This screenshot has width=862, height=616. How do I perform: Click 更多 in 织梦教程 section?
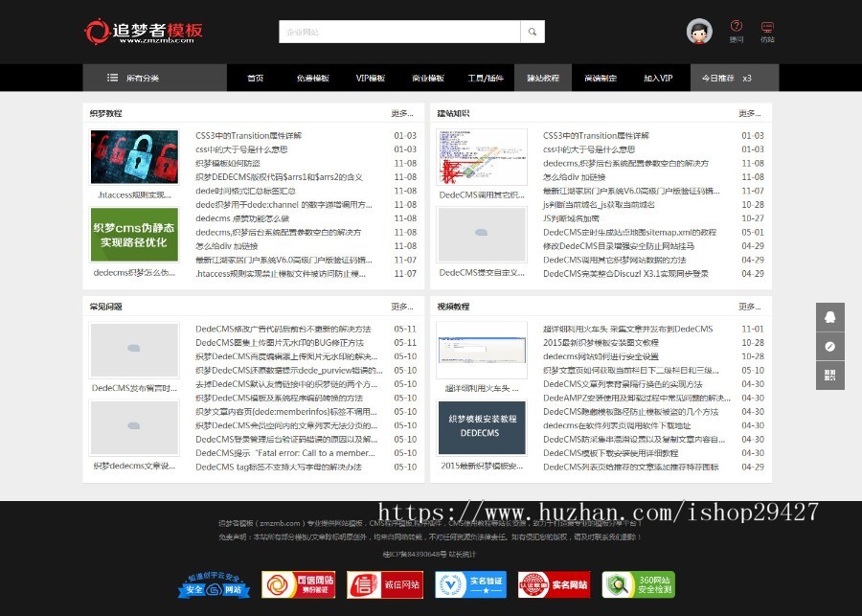coord(402,113)
